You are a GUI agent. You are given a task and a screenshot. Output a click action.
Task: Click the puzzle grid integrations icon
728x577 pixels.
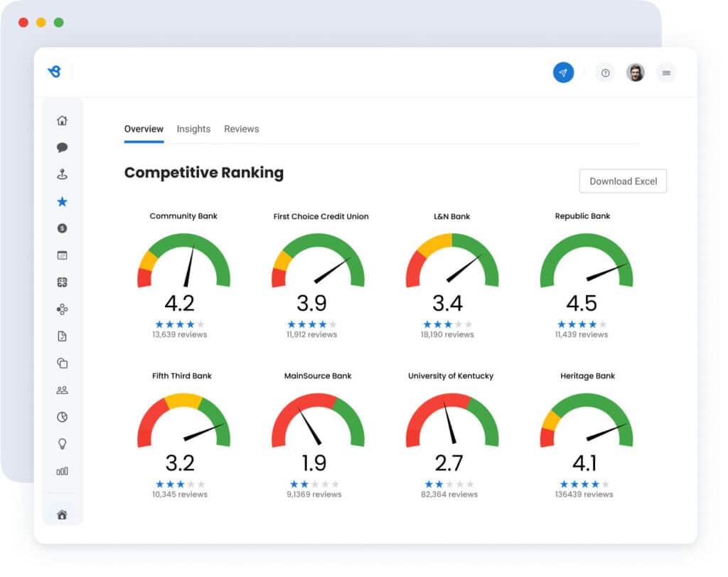(x=62, y=282)
